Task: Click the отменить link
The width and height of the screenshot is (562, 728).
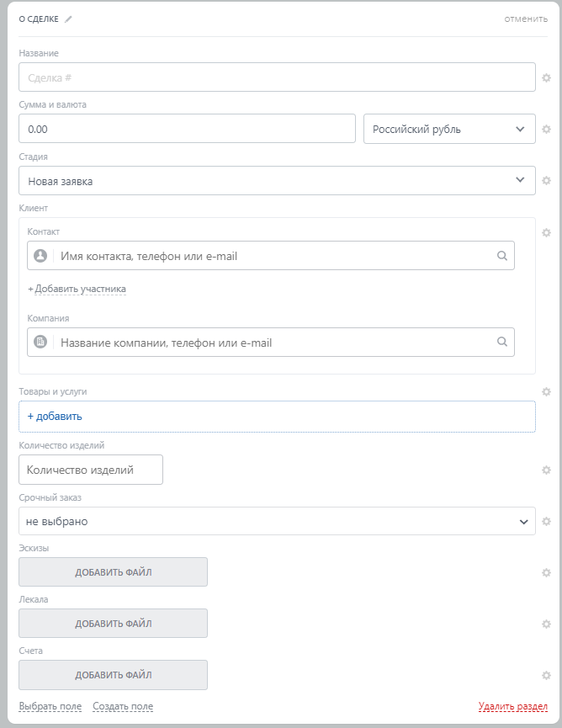Action: click(526, 19)
